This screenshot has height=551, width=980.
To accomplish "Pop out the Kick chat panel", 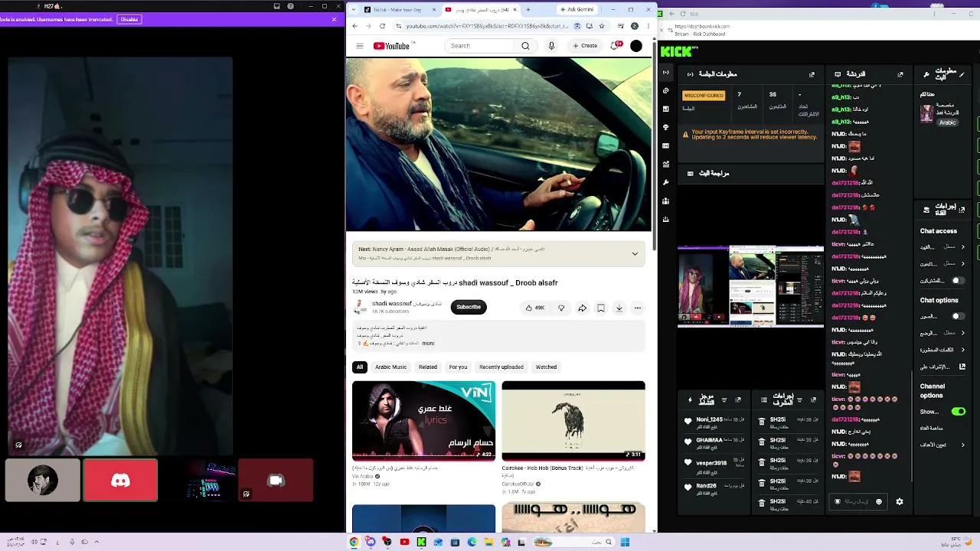I will pos(900,74).
